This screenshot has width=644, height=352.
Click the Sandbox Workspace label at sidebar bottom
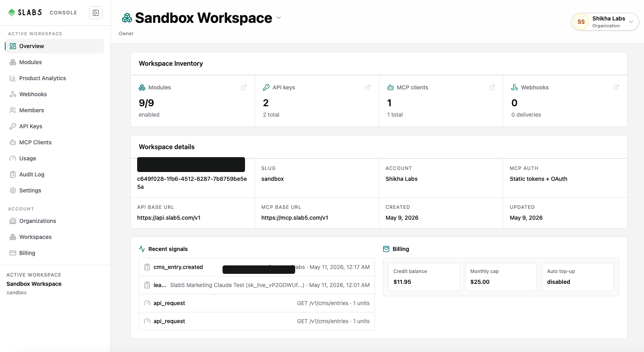point(34,284)
